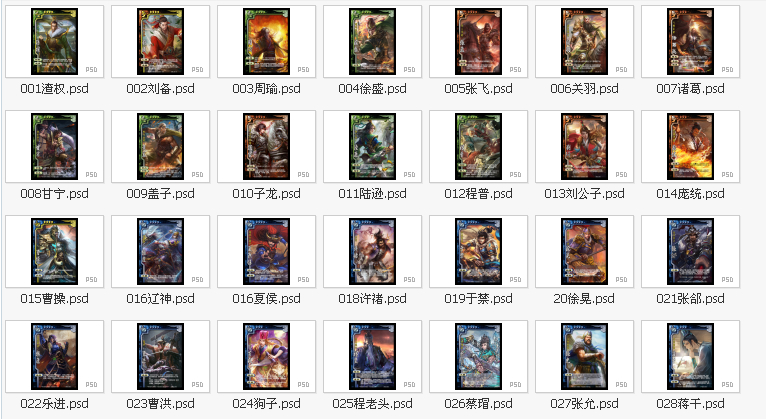Select the 016辽神.psd thumbnail
Image resolution: width=766 pixels, height=419 pixels.
coord(160,251)
